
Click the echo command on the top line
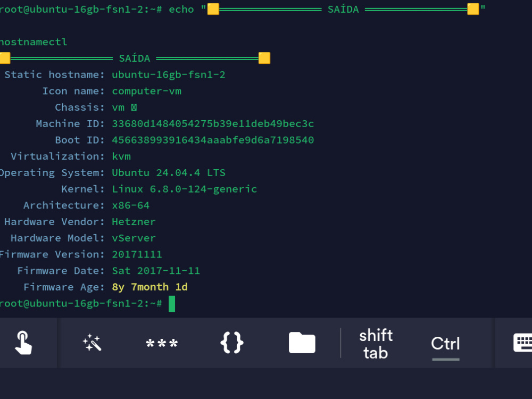(x=181, y=9)
